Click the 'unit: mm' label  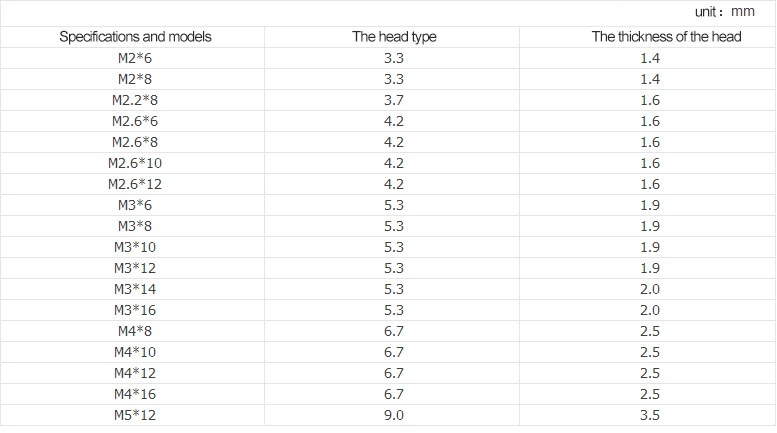coord(724,12)
